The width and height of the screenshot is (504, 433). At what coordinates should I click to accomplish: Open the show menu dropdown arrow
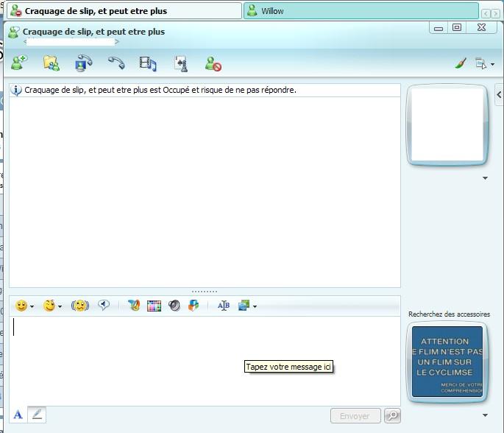click(492, 64)
